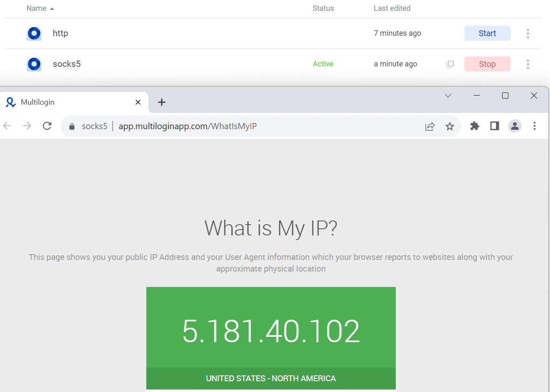Open the browser three-dot menu
The height and width of the screenshot is (392, 550).
click(x=535, y=126)
